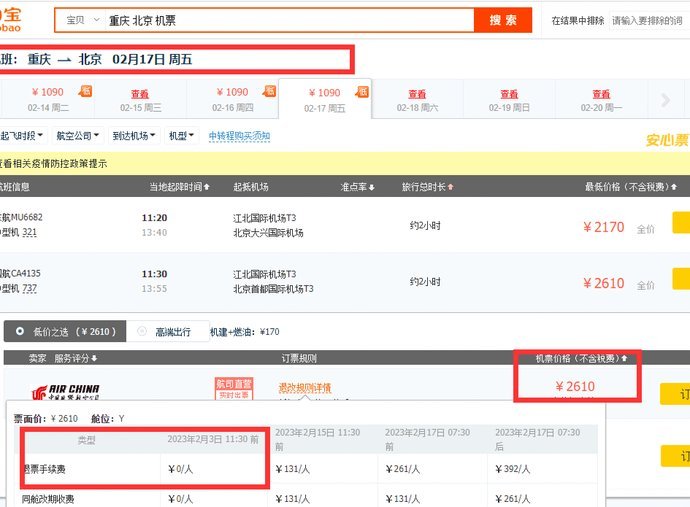The image size is (690, 507).
Task: Select the 02-17 周五 date tab
Action: 325,99
